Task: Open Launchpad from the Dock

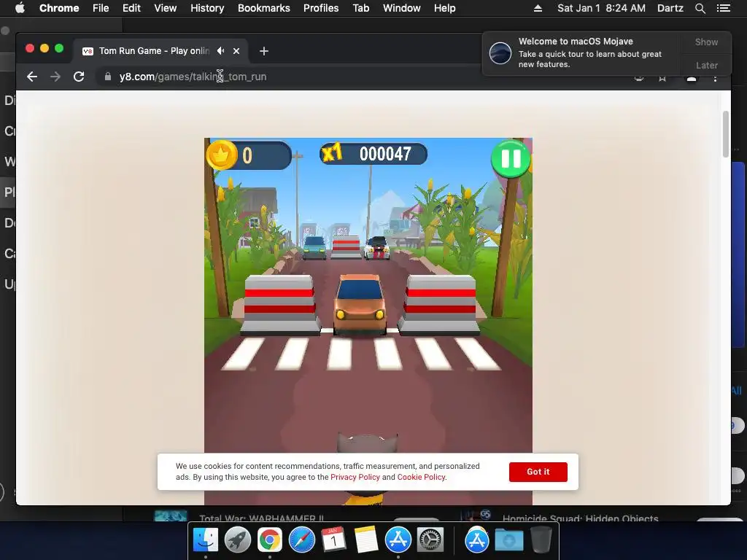Action: (x=238, y=540)
